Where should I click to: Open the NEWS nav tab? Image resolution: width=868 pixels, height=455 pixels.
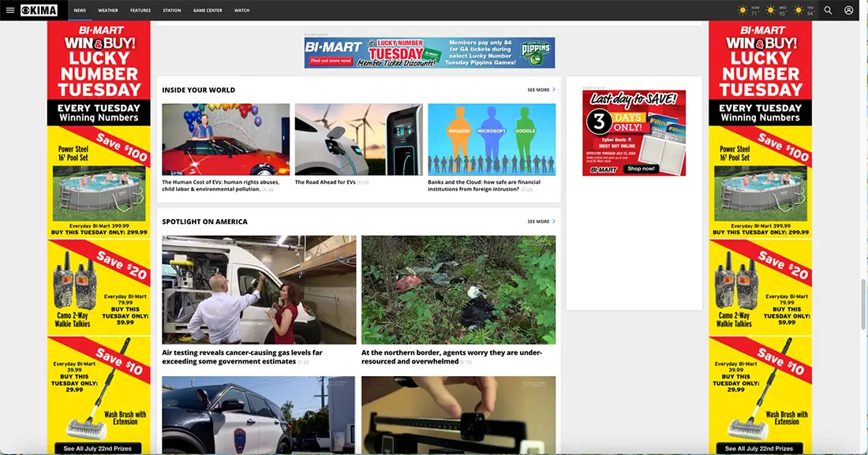(80, 10)
